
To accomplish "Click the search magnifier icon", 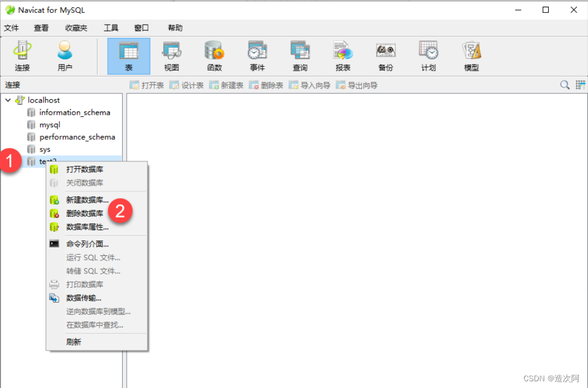I will click(x=564, y=85).
